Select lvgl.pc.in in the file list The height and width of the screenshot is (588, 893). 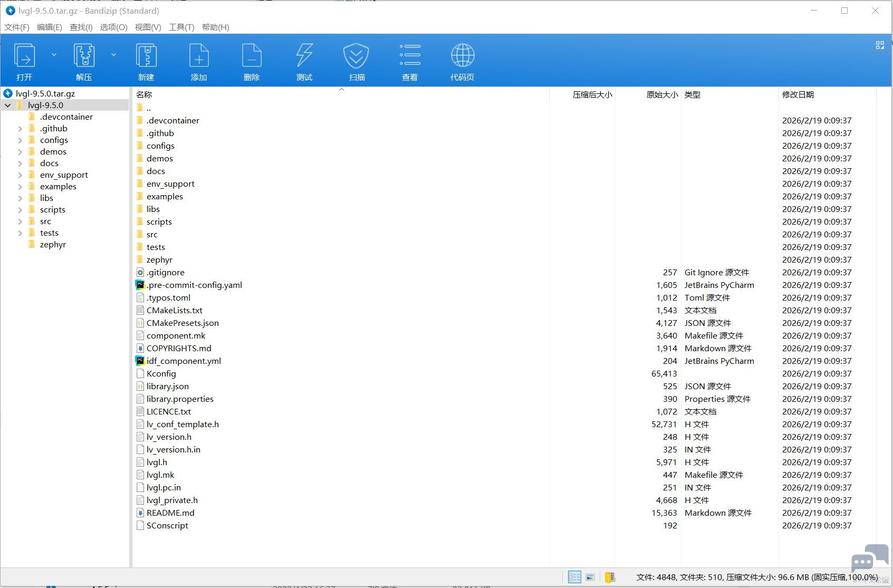coord(164,488)
